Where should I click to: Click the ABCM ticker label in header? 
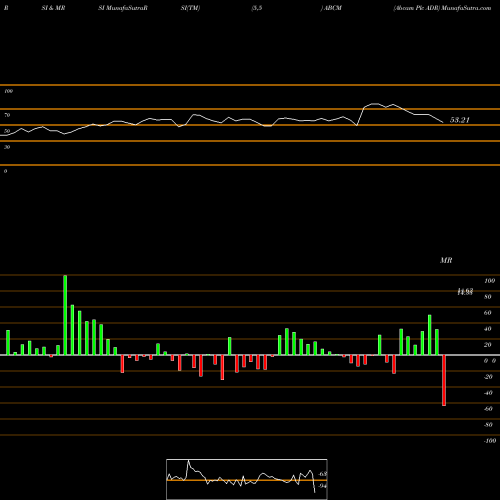333,8
